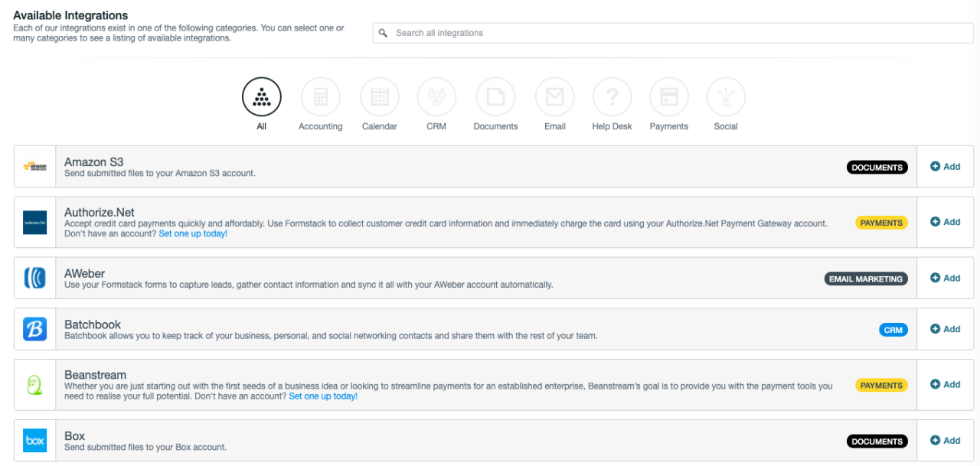
Task: Click the "Amazon S3" title
Action: pos(93,162)
